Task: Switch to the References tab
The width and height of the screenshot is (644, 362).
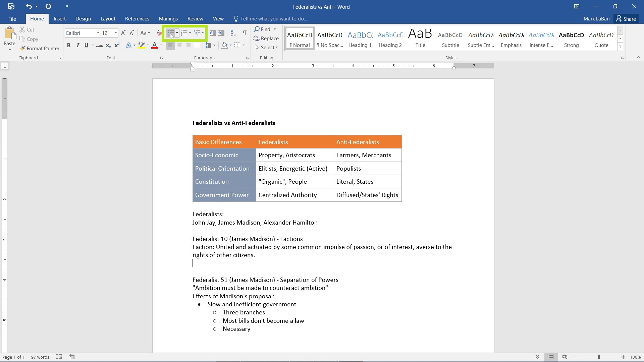Action: click(x=137, y=19)
